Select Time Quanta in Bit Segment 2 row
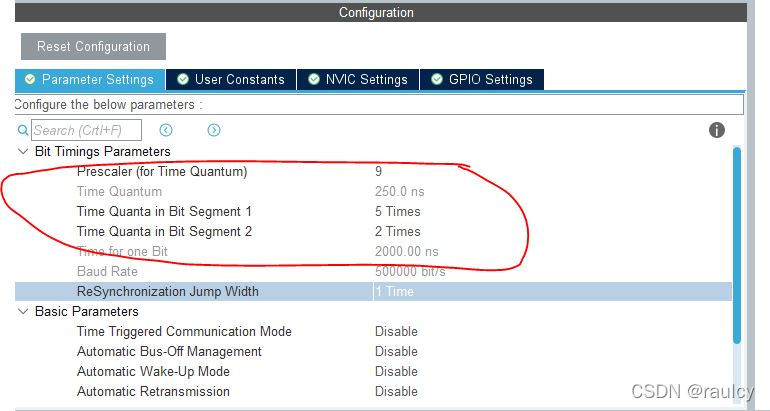Viewport: 770px width, 411px height. pyautogui.click(x=373, y=231)
